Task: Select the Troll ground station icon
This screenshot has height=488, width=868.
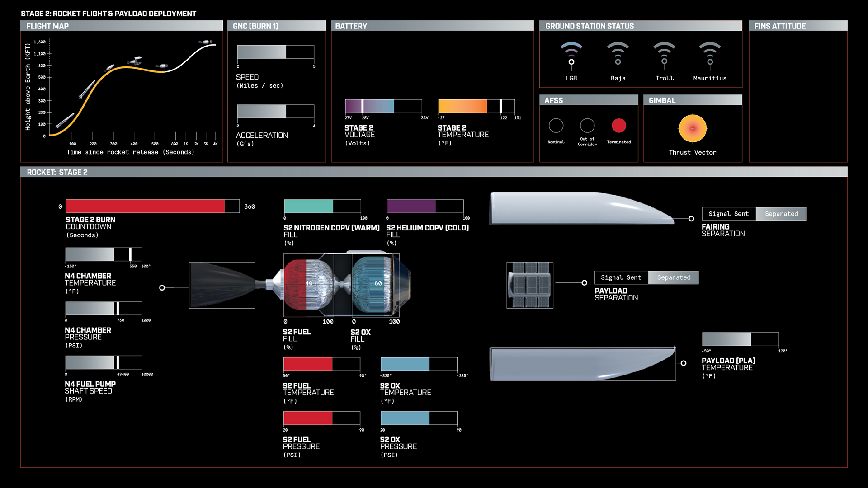Action: click(664, 56)
